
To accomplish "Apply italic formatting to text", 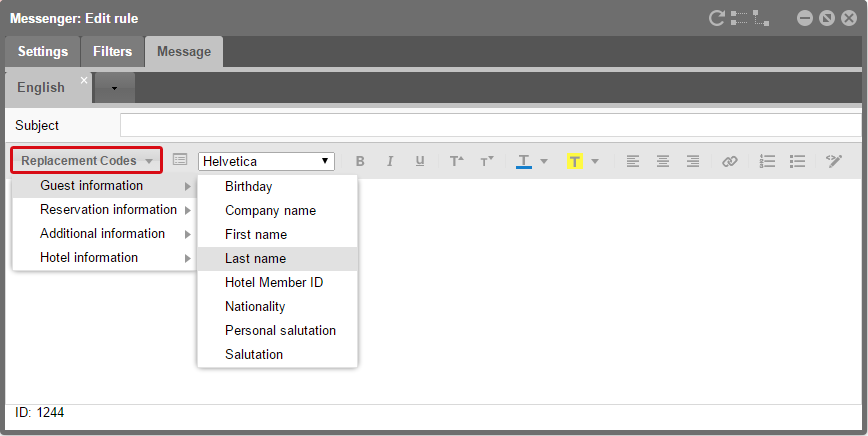I will coord(390,161).
